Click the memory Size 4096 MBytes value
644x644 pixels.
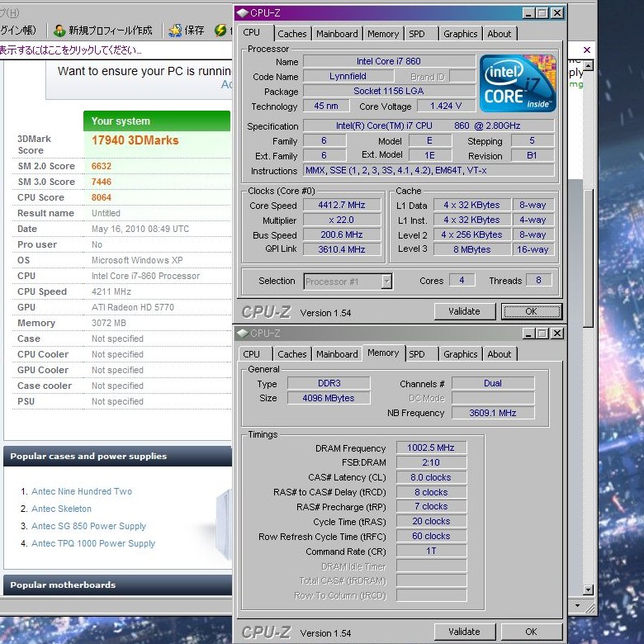[329, 398]
